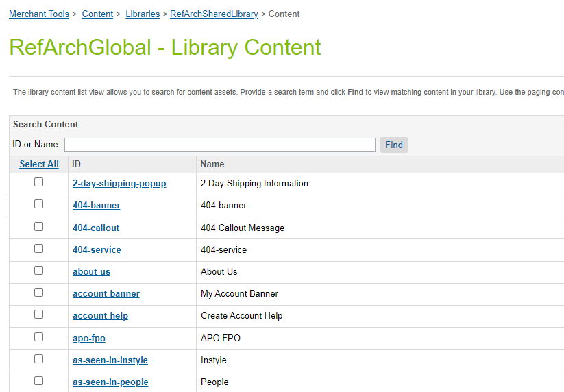
Task: Check the box beside 404-service
Action: coord(38,249)
